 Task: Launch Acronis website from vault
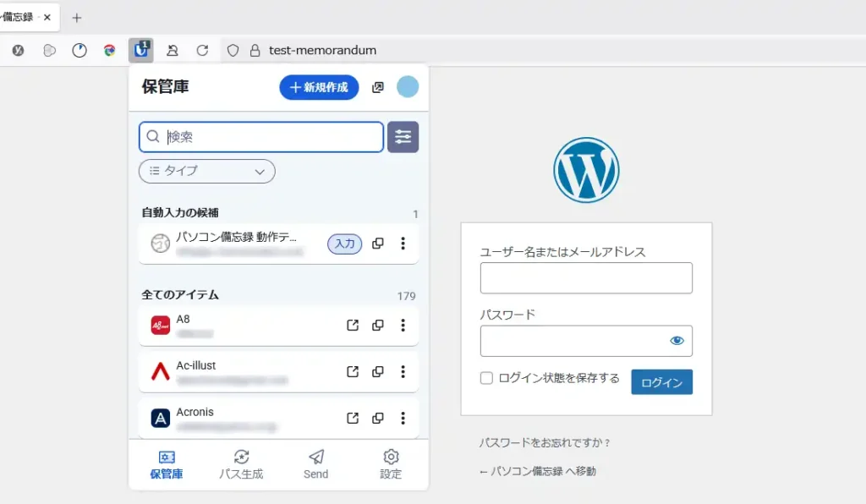(x=353, y=418)
